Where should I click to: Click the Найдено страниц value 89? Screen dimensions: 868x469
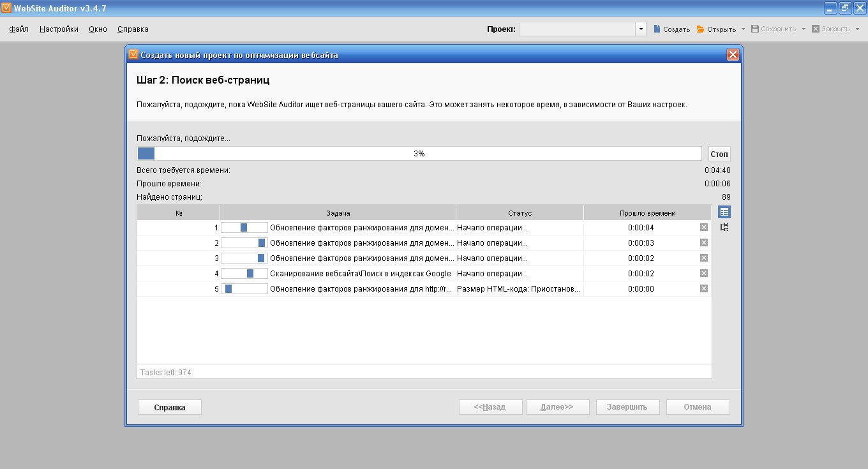(726, 197)
